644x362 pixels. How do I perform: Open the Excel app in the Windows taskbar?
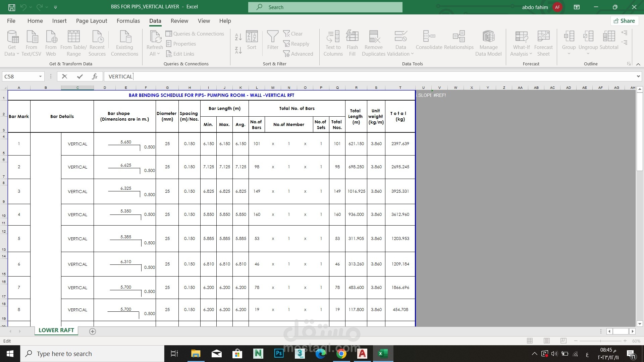[x=383, y=354]
